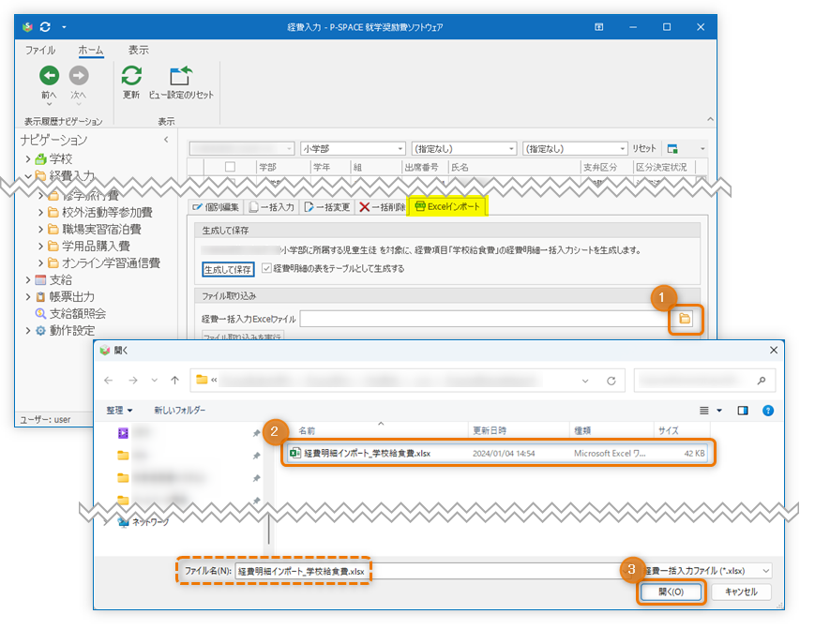815x644 pixels.
Task: Click the ビュー設定のリセット icon
Action: pyautogui.click(x=181, y=76)
